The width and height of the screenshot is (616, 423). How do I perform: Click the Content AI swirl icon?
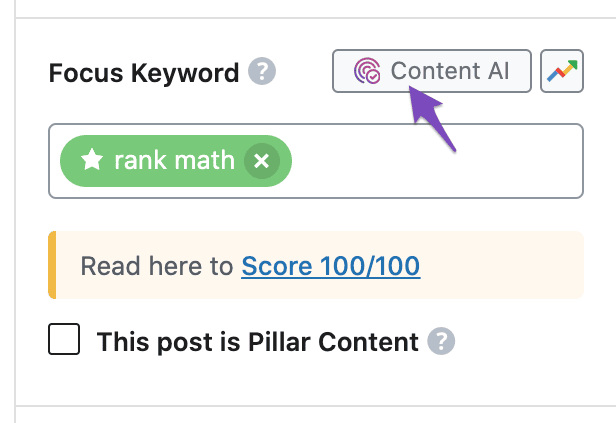367,71
